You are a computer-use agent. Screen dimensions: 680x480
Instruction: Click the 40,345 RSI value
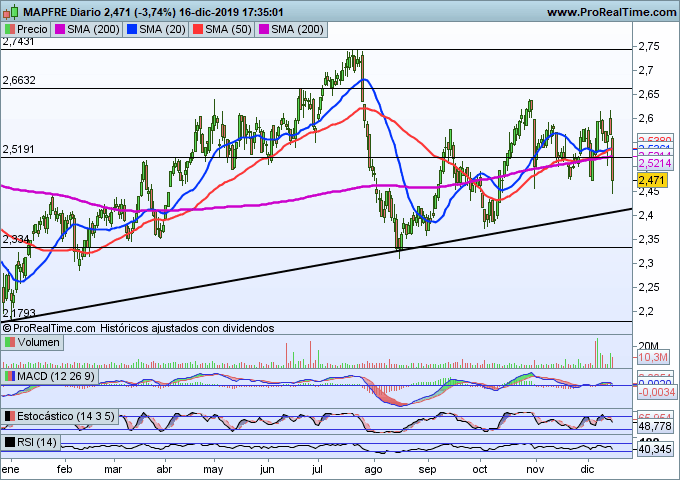[655, 449]
